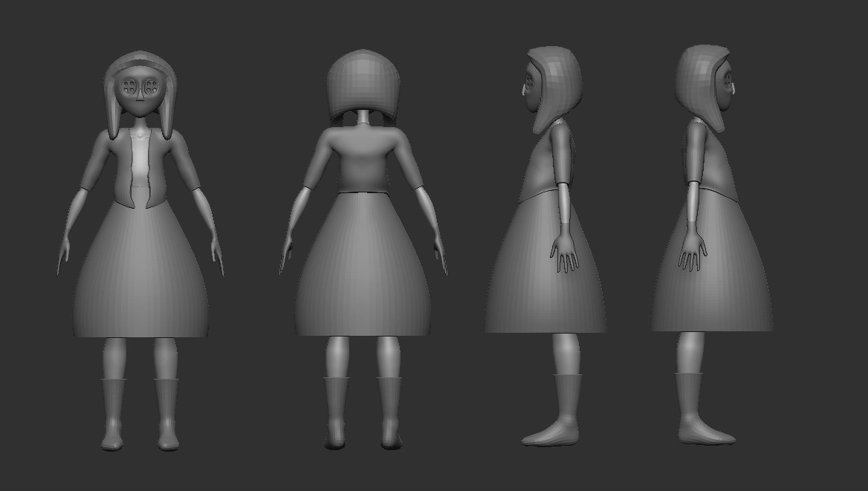Select the front-facing view of the character model
868x491 pixels.
pyautogui.click(x=140, y=250)
